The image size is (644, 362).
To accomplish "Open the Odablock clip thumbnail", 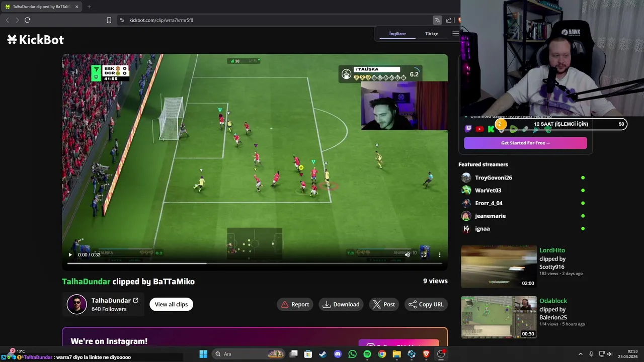I will tap(499, 317).
